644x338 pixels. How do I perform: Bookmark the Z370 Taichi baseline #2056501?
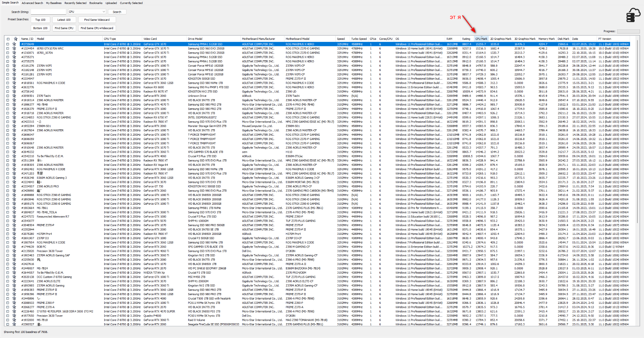click(14, 96)
